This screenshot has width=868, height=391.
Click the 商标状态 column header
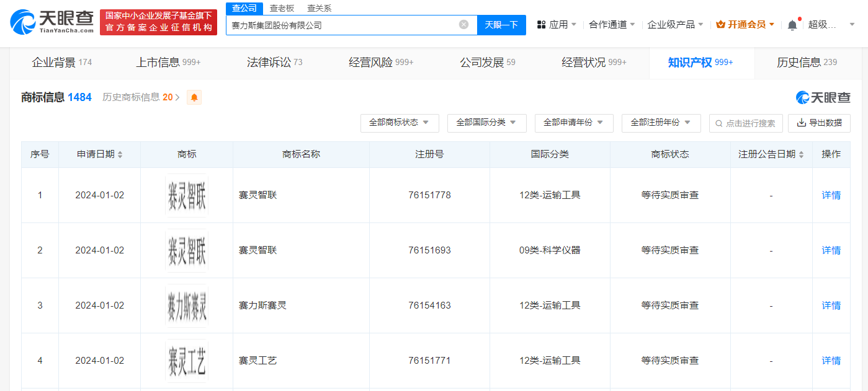coord(670,154)
